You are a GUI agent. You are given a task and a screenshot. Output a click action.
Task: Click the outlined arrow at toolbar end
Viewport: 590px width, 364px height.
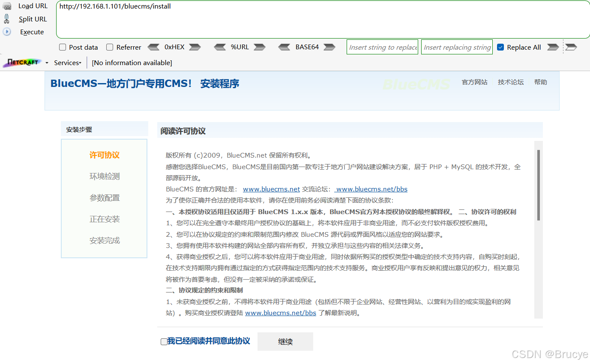tap(571, 47)
